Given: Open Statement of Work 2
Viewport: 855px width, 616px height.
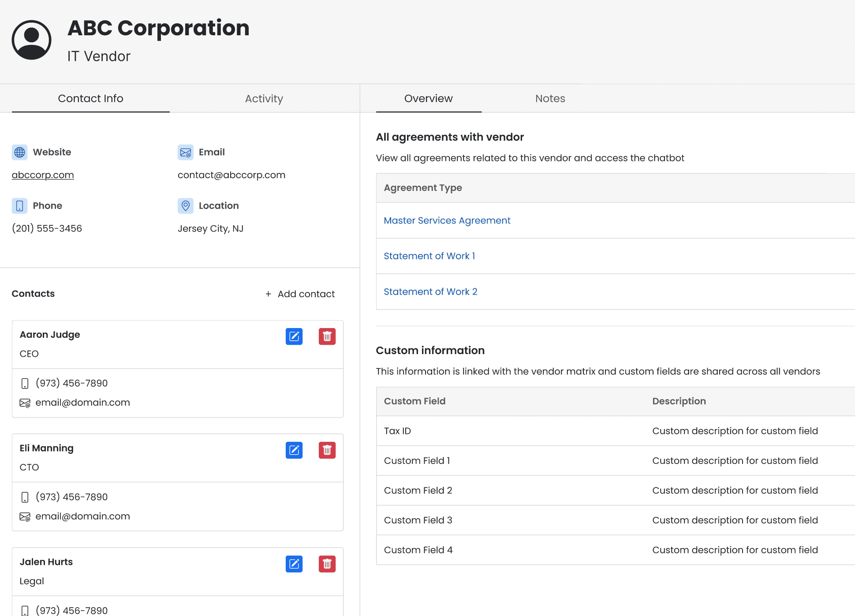Looking at the screenshot, I should point(430,292).
